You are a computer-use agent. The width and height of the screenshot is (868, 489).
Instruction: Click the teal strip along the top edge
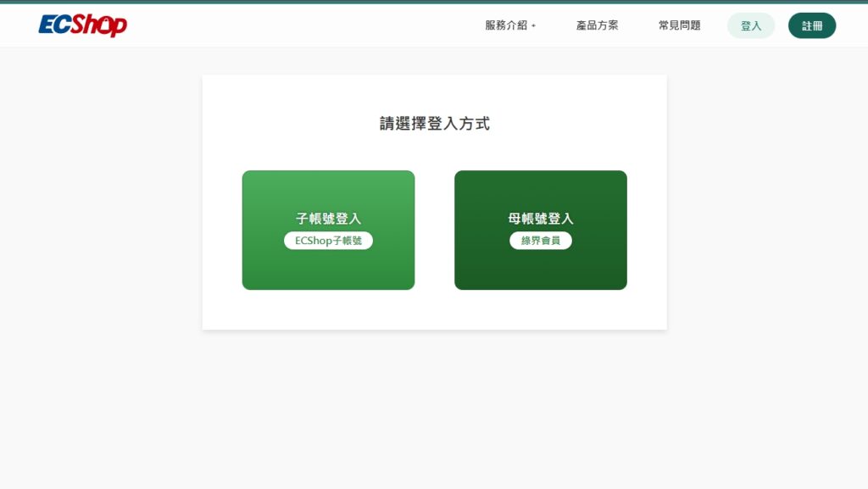point(434,2)
